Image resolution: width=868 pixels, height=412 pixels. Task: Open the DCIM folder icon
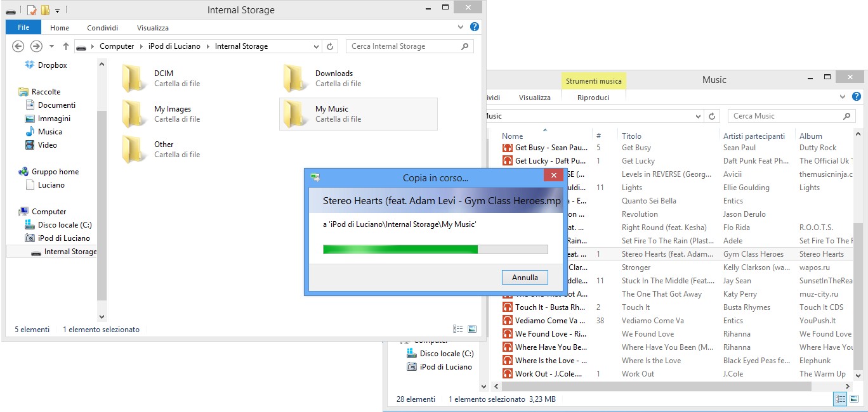click(x=134, y=78)
